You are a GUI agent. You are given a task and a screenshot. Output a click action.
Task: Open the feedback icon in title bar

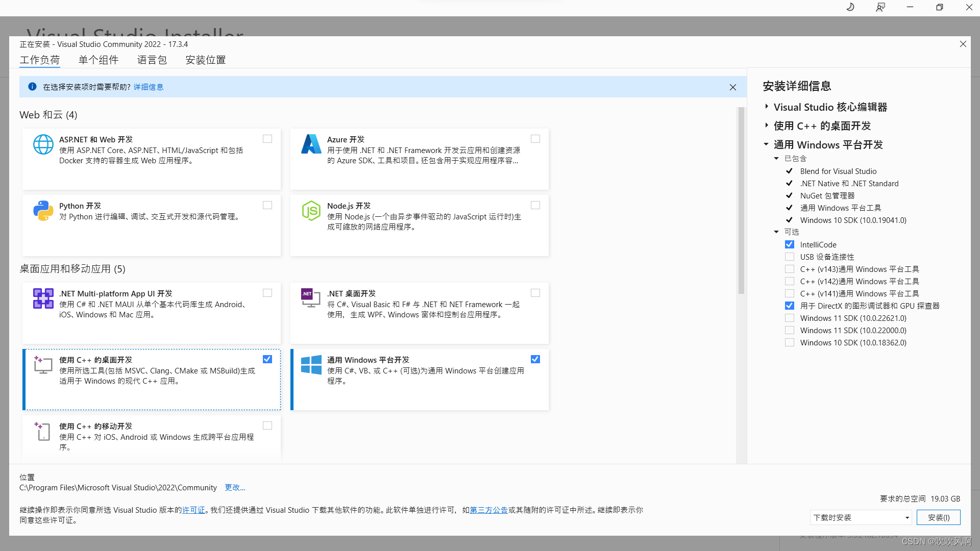click(880, 7)
